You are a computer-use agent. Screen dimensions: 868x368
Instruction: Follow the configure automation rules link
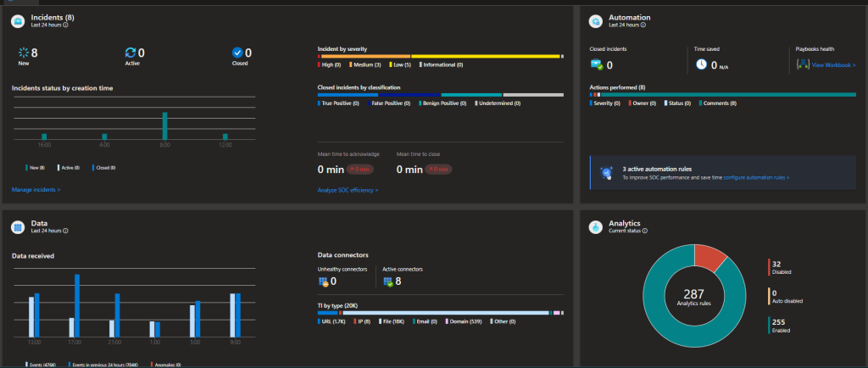pos(756,178)
